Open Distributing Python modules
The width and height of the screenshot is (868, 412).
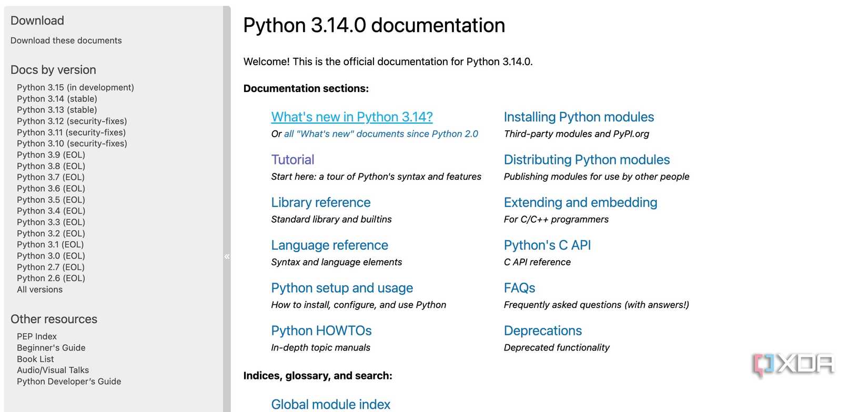[x=587, y=160]
